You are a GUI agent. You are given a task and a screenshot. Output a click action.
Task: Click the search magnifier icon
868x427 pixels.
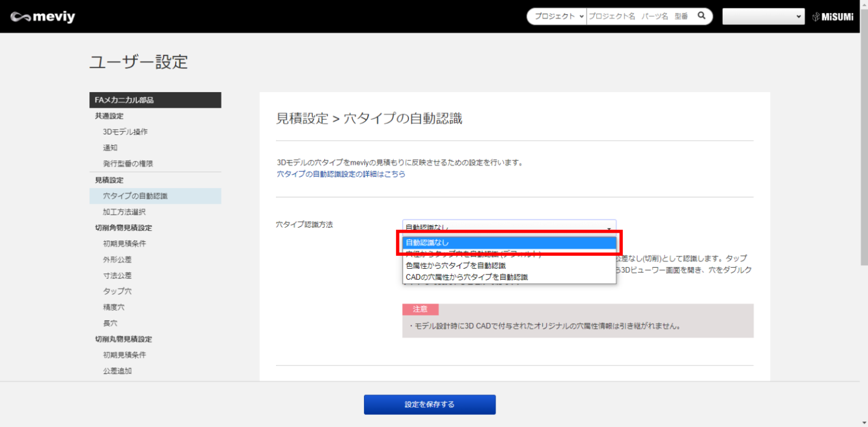(701, 16)
